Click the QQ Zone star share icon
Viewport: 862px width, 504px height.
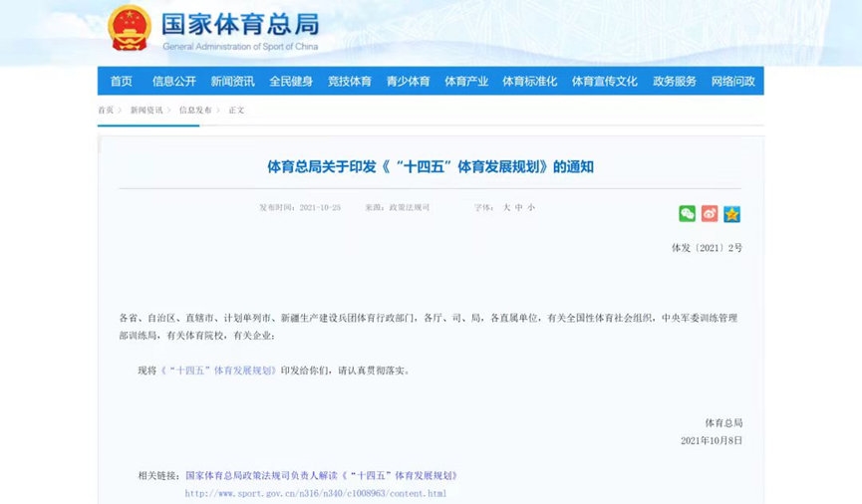731,213
